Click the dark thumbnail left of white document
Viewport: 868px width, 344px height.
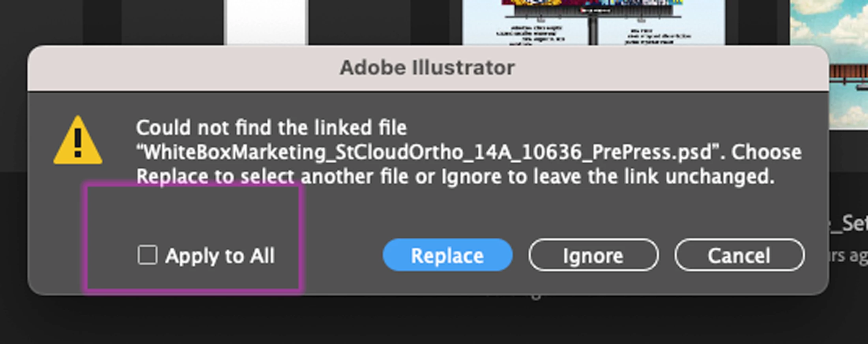(172, 22)
